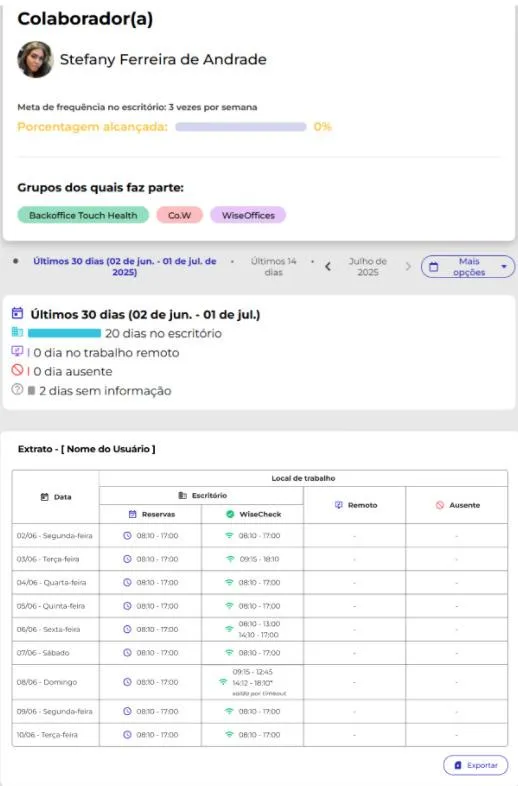Choose the Últimos 30 dias period tab
Viewport: 518px width, 786px height.
(124, 267)
